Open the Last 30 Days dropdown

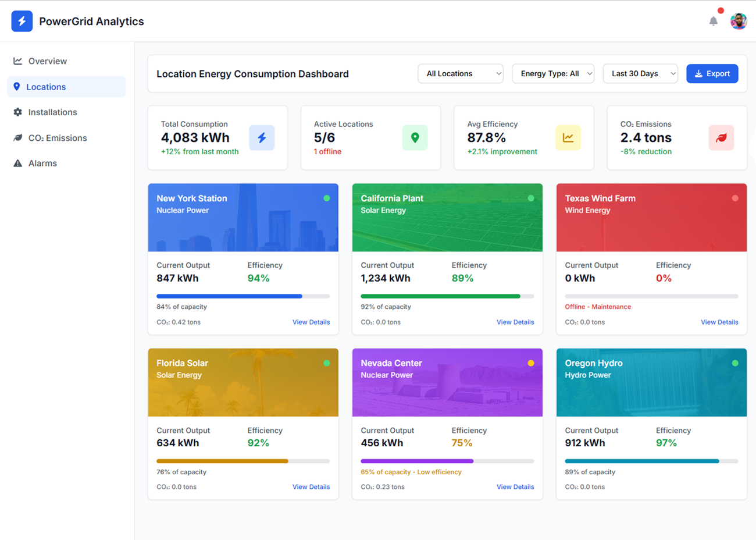[x=640, y=74]
